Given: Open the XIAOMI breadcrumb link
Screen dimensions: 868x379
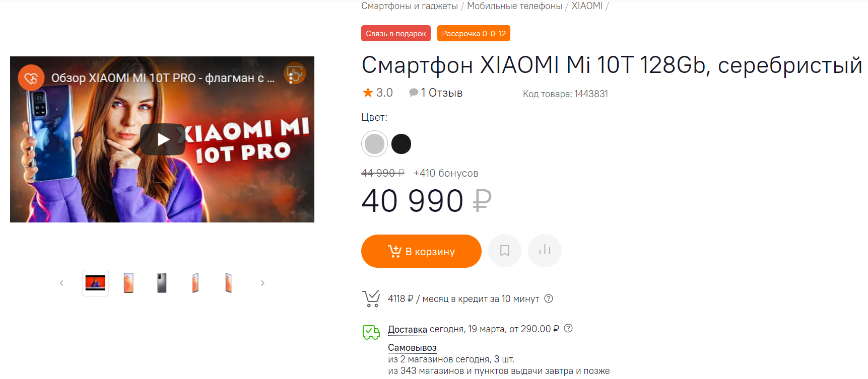Looking at the screenshot, I should (587, 6).
